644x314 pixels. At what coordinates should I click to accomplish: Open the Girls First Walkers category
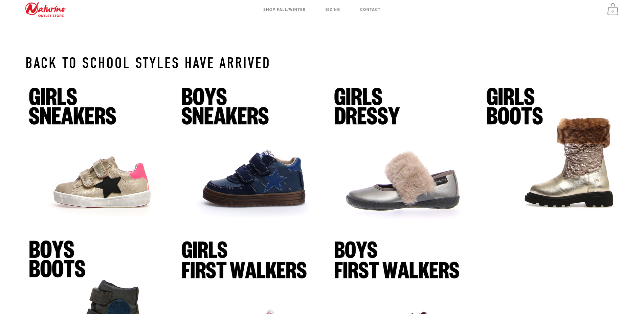[244, 260]
